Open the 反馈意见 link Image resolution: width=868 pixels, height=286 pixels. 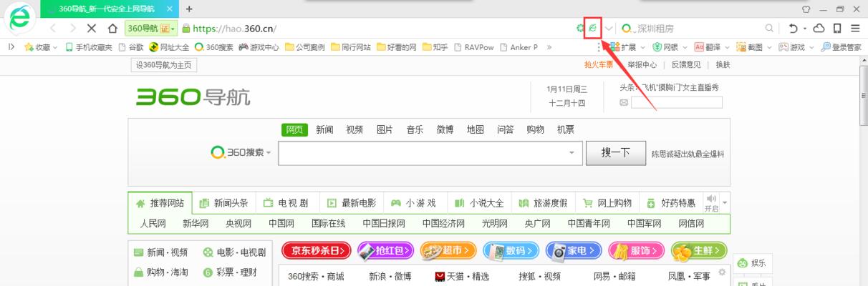point(686,65)
